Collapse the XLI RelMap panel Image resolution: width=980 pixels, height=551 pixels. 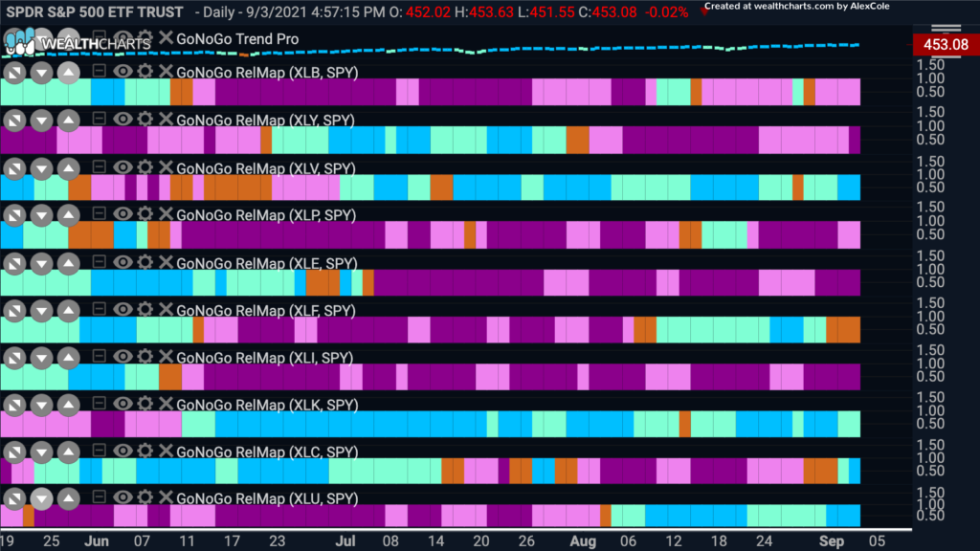pos(99,356)
